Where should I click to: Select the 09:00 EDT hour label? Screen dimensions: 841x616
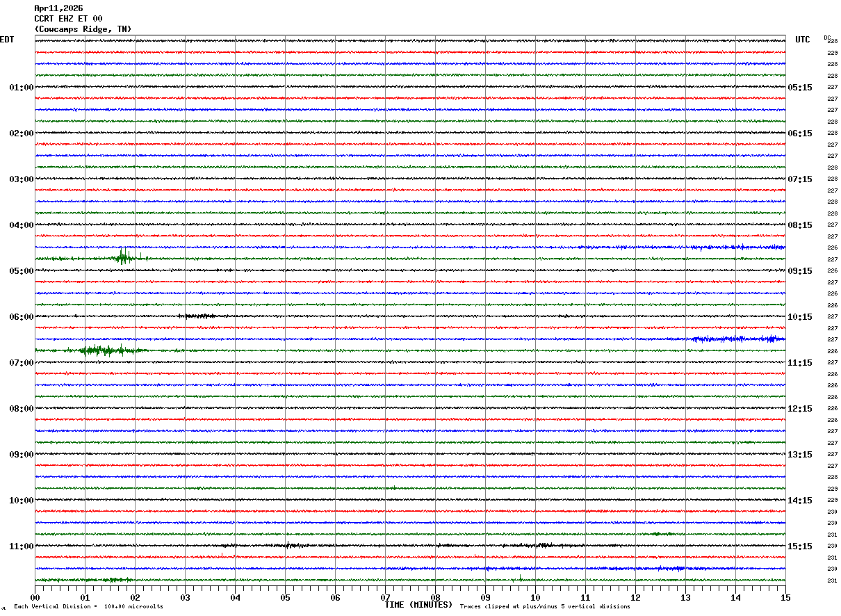coord(22,455)
